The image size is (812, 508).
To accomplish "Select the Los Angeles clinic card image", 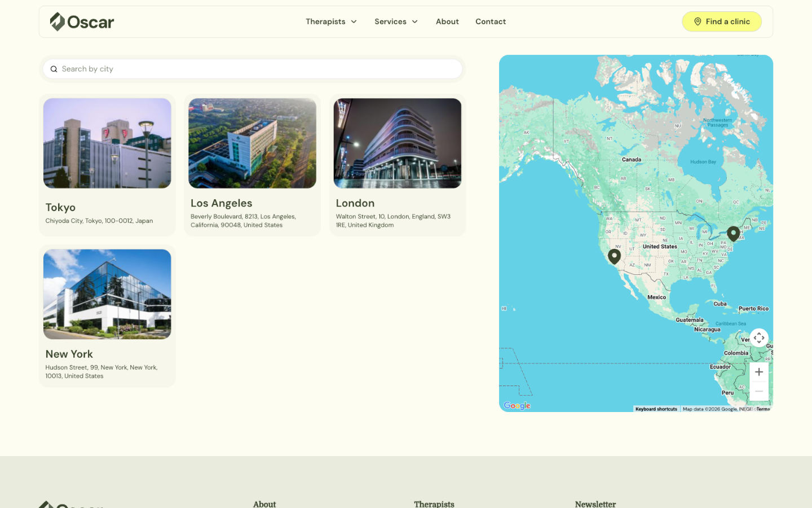I will pyautogui.click(x=252, y=143).
